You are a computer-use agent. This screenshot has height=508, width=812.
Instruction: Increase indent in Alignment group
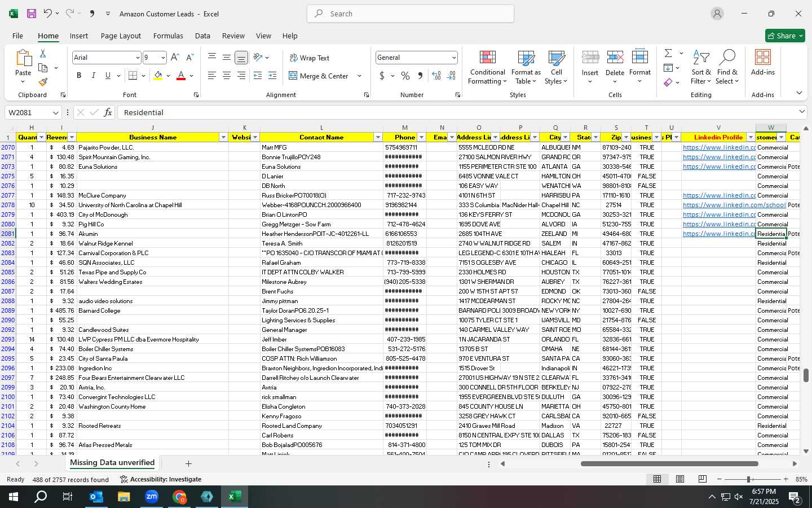tap(272, 76)
